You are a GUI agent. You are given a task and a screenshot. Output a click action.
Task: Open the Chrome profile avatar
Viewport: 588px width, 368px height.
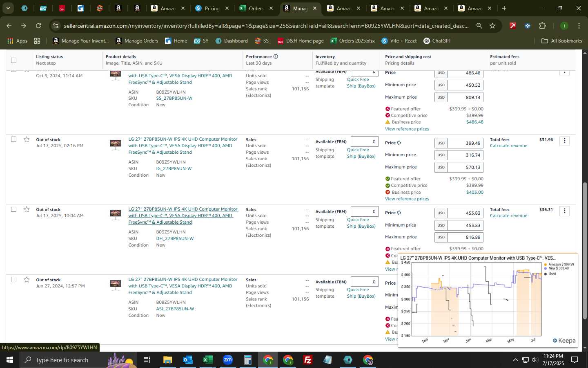pos(564,26)
